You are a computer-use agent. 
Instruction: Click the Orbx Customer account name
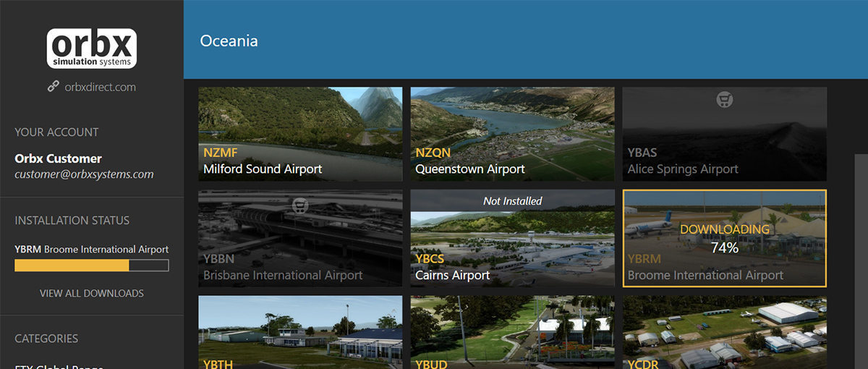coord(59,158)
